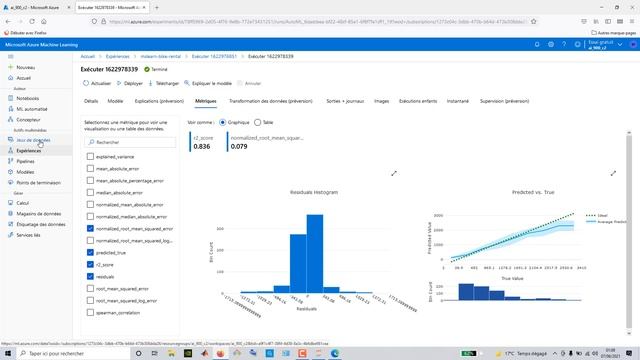
Task: Click the metrics panel vertical scrollbar
Action: [x=629, y=231]
